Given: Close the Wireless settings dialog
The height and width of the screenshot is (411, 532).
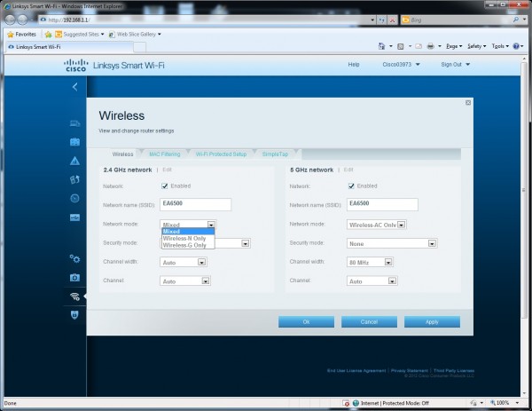Looking at the screenshot, I should pos(468,103).
